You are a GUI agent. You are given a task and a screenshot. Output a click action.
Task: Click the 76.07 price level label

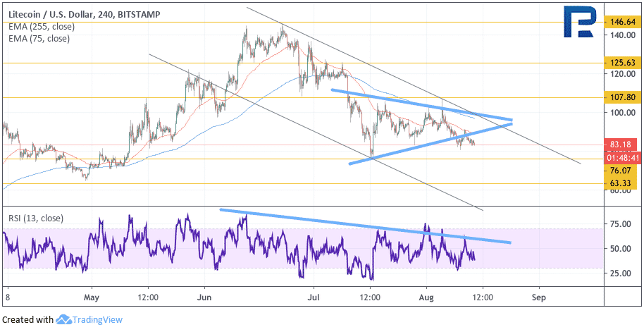click(x=621, y=169)
